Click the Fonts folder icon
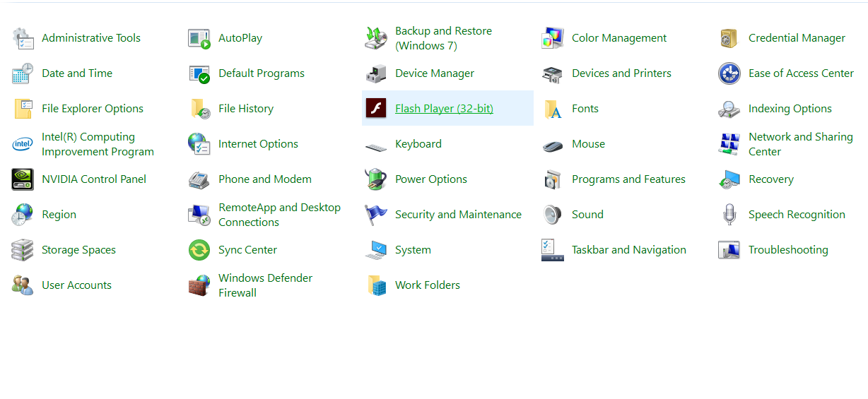 coord(553,109)
